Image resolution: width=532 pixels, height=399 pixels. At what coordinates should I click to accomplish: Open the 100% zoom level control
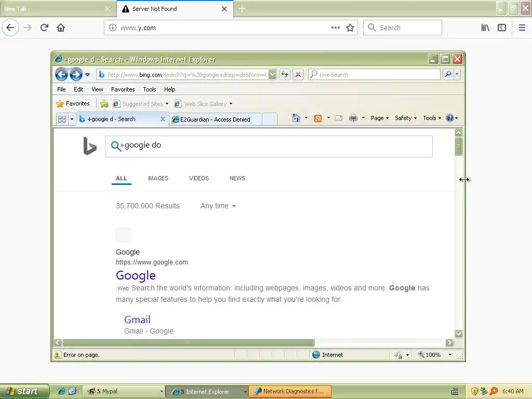click(435, 354)
